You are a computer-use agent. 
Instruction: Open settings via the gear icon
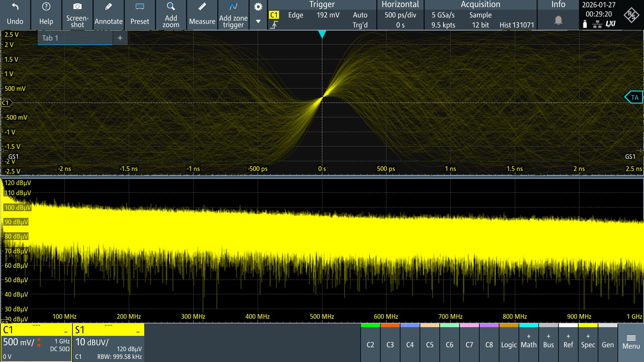coord(258,7)
